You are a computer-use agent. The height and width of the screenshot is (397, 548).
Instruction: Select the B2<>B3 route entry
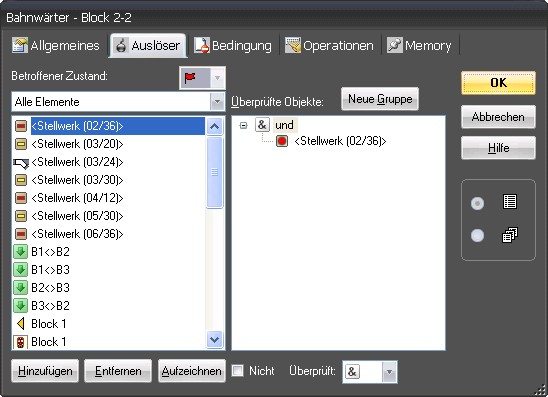click(50, 288)
